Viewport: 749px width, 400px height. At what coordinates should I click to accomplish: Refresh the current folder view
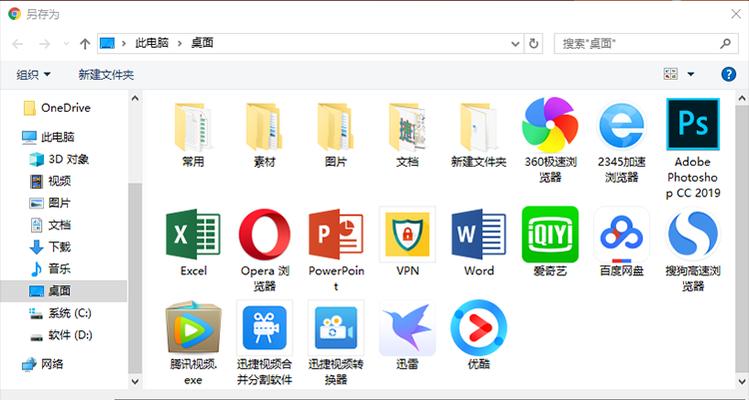click(534, 44)
